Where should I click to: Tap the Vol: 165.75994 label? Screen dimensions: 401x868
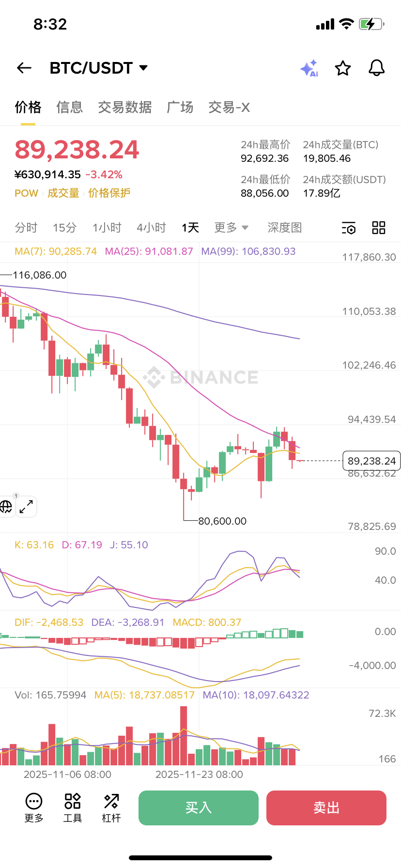point(50,695)
